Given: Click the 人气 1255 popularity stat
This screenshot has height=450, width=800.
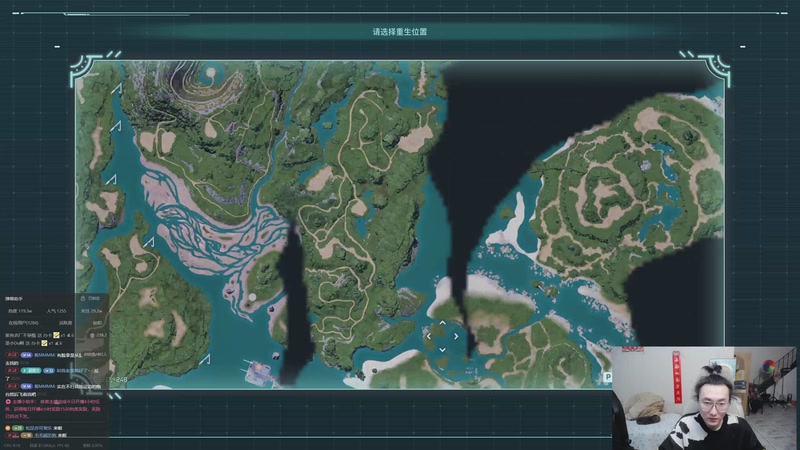Looking at the screenshot, I should (56, 311).
